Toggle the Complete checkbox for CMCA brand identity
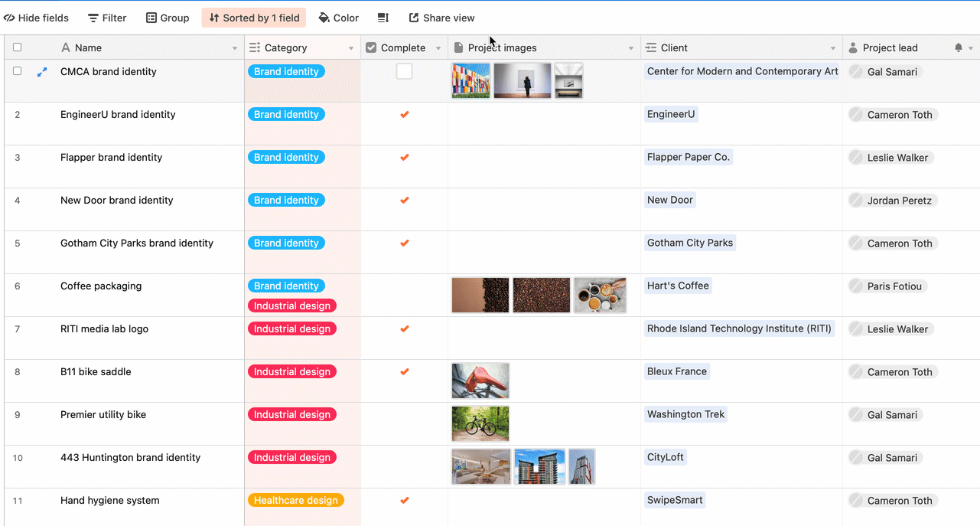 tap(403, 70)
